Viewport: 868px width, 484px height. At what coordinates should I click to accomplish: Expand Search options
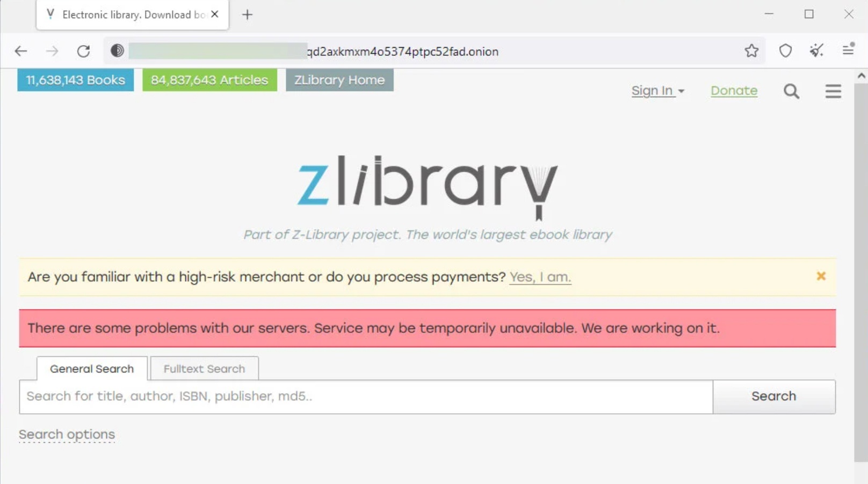[x=67, y=434]
